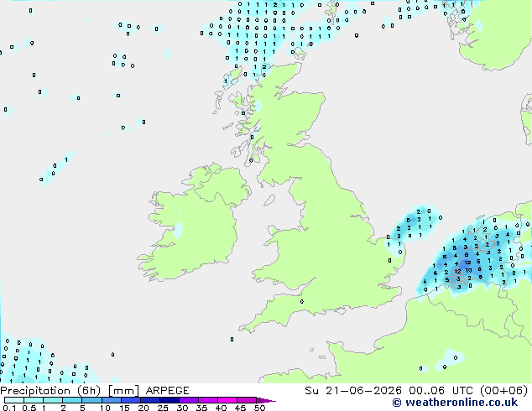This screenshot has width=532, height=411.
Task: Click the legend label '35'
Action: pyautogui.click(x=201, y=408)
